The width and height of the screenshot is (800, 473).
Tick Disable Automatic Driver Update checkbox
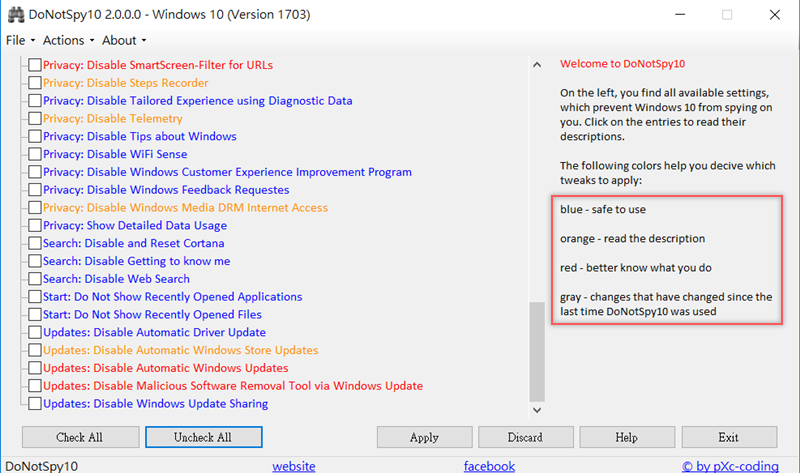[x=35, y=332]
